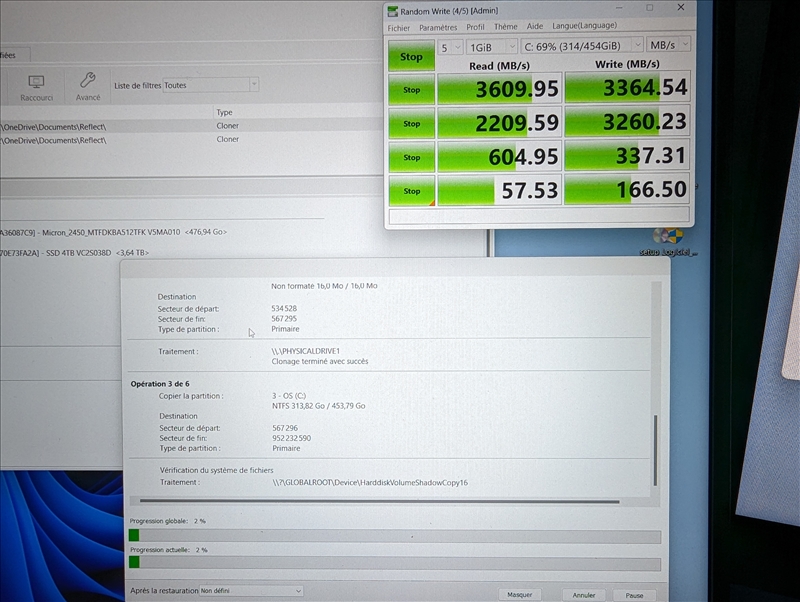Open the Profil menu
The height and width of the screenshot is (602, 800).
475,27
